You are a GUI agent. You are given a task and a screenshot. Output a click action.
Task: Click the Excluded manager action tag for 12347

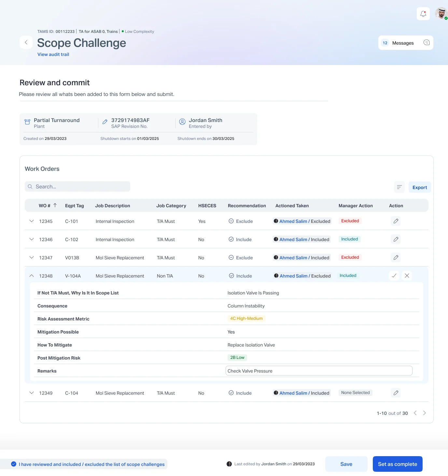point(350,257)
